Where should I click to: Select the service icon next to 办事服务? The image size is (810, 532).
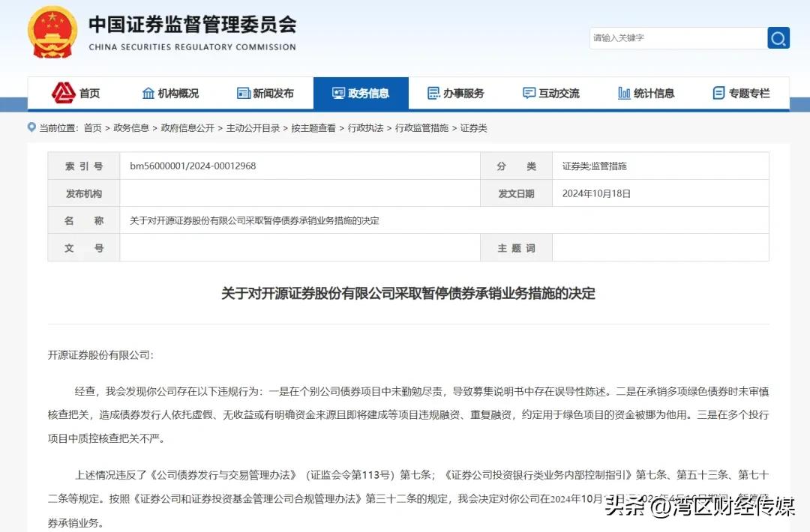(433, 93)
